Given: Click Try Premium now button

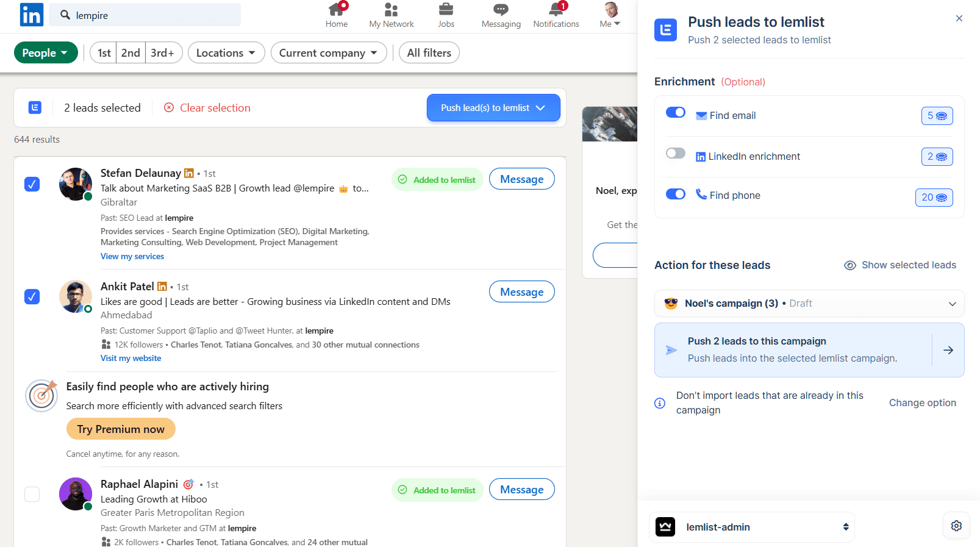Looking at the screenshot, I should (121, 429).
